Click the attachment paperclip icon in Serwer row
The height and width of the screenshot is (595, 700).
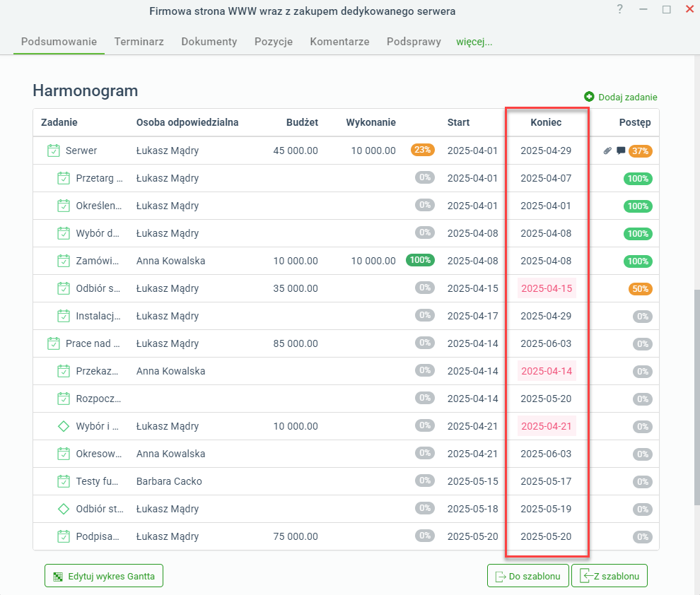click(607, 151)
